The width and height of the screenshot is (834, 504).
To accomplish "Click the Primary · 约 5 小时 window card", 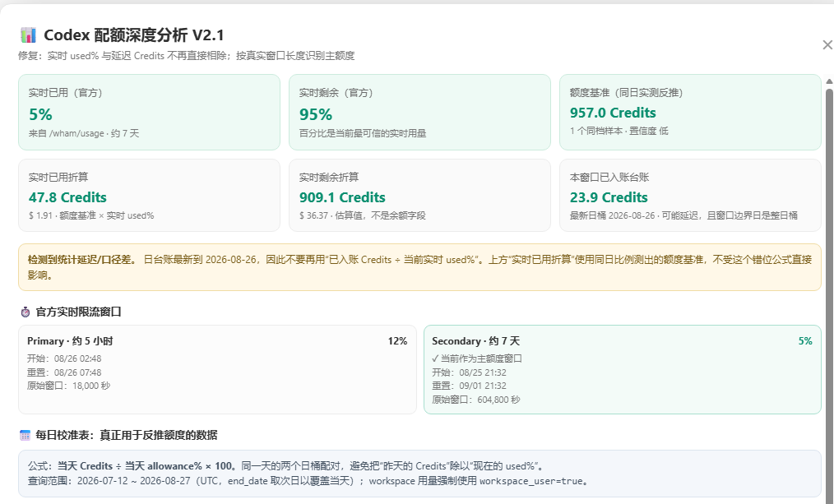I will [217, 369].
